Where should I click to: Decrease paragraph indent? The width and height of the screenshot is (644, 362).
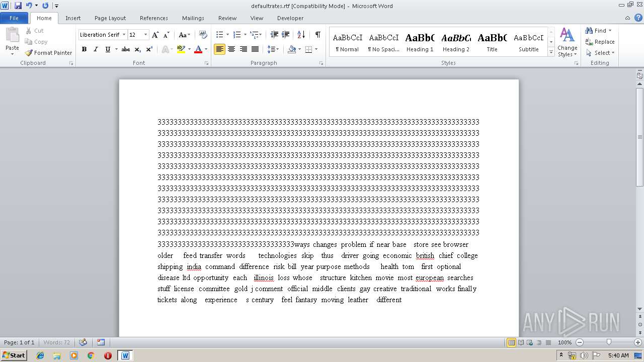click(x=274, y=35)
